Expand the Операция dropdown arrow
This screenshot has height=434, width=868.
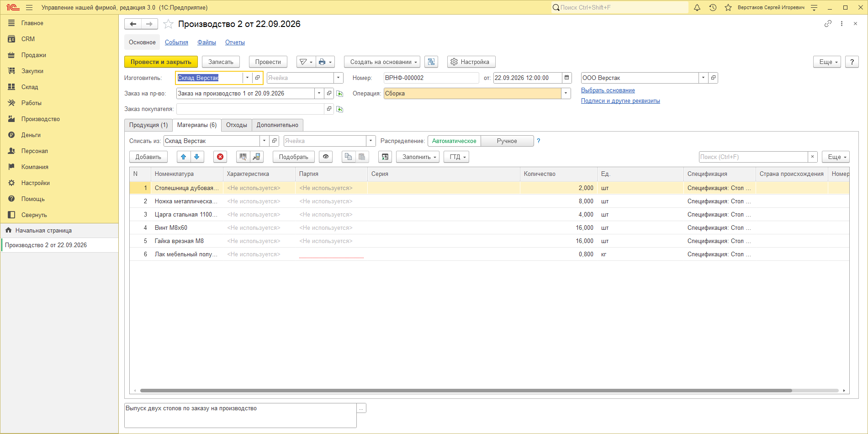coord(566,93)
